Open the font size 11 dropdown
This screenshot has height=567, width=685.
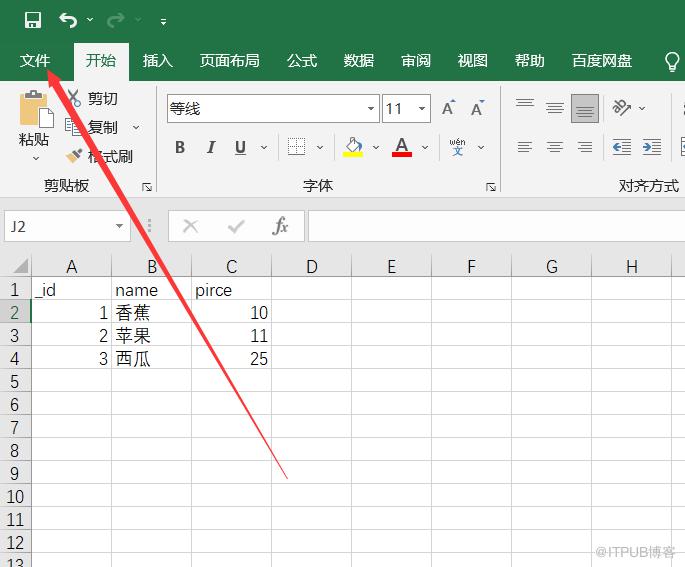422,108
